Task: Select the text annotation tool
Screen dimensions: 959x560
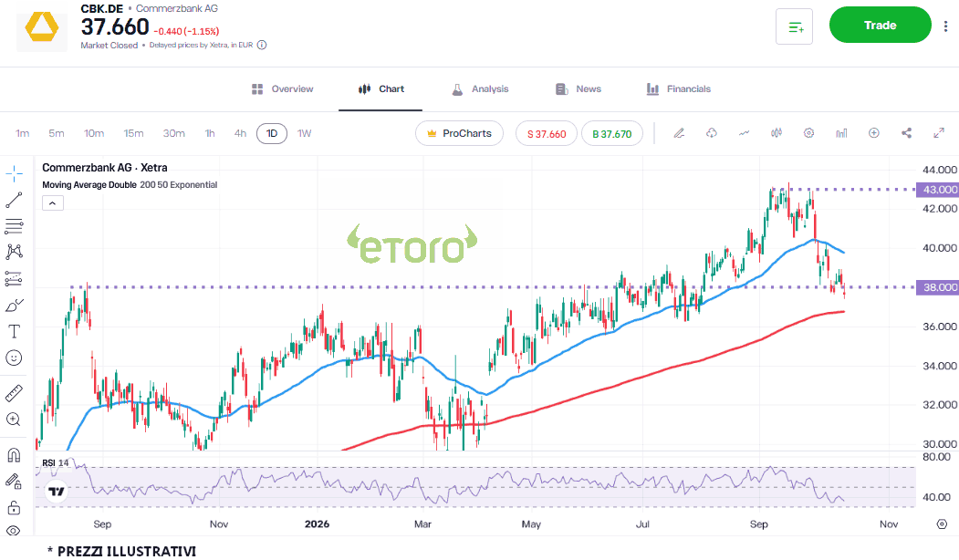Action: click(x=14, y=331)
